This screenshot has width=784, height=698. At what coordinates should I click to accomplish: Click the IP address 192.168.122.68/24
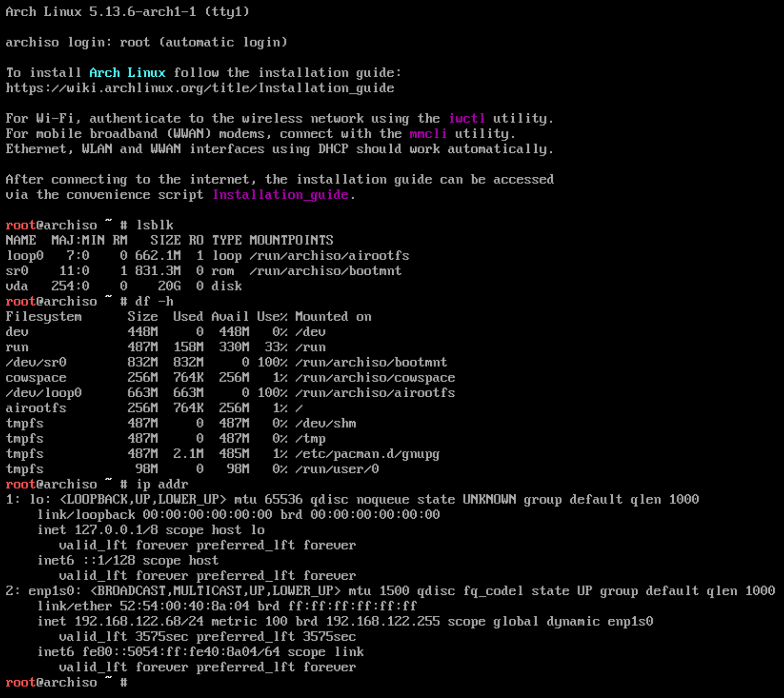coord(139,621)
